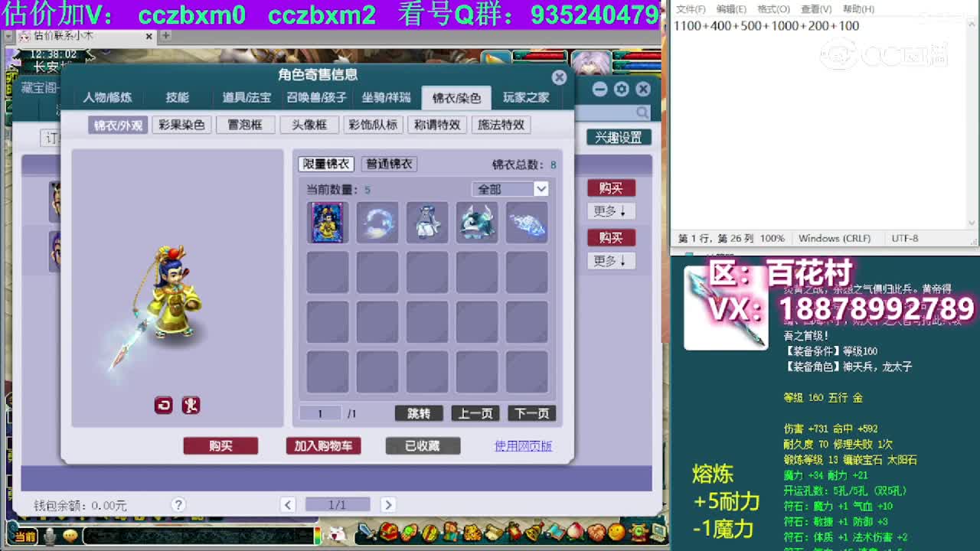Expand the first 更多 dropdown button
The image size is (980, 551).
tap(610, 210)
